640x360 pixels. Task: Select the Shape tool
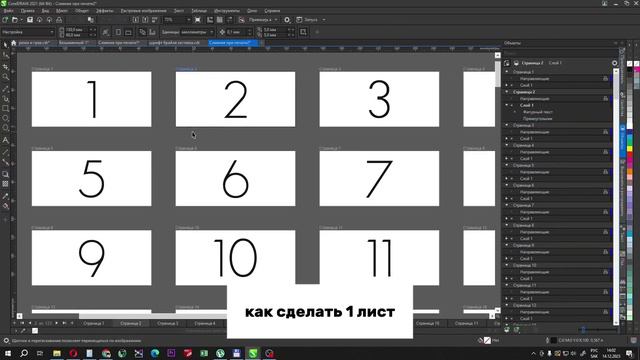pyautogui.click(x=5, y=55)
